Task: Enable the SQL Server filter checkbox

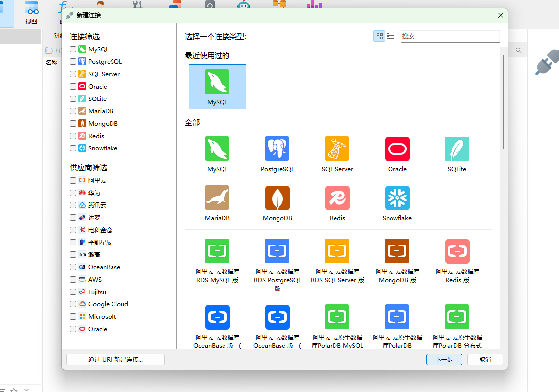Action: point(73,74)
